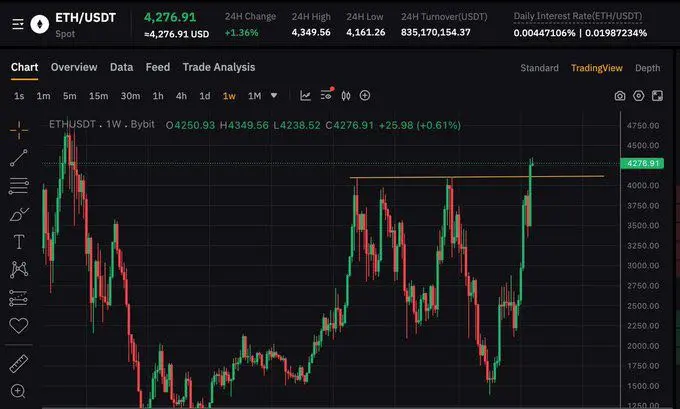Click the 24H High value 4,349.56
This screenshot has width=680, height=409.
311,32
